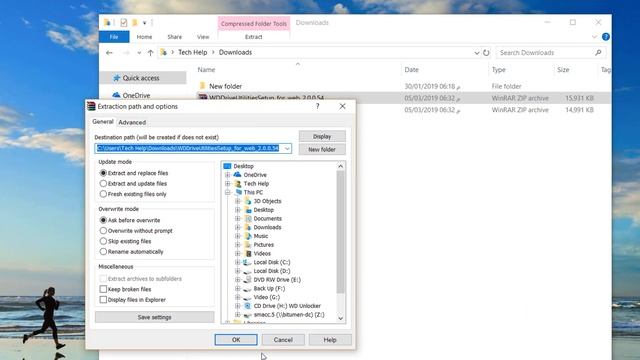Click the help question mark in dialog title

317,106
